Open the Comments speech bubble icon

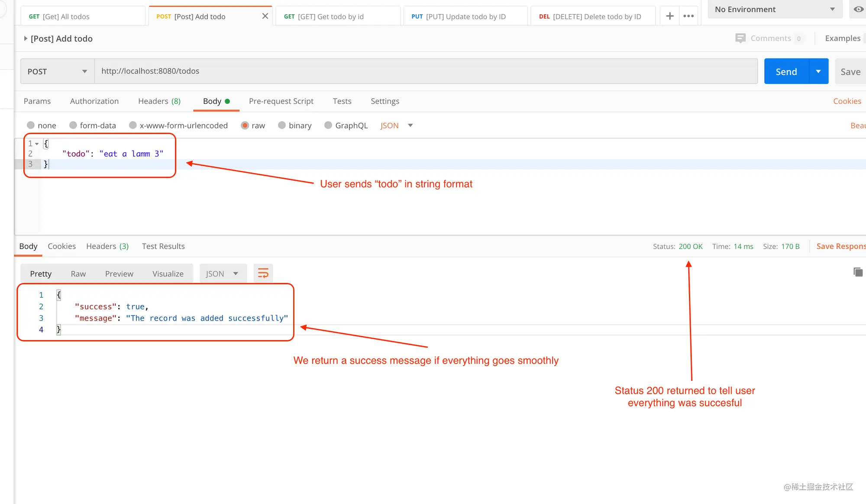coord(740,39)
